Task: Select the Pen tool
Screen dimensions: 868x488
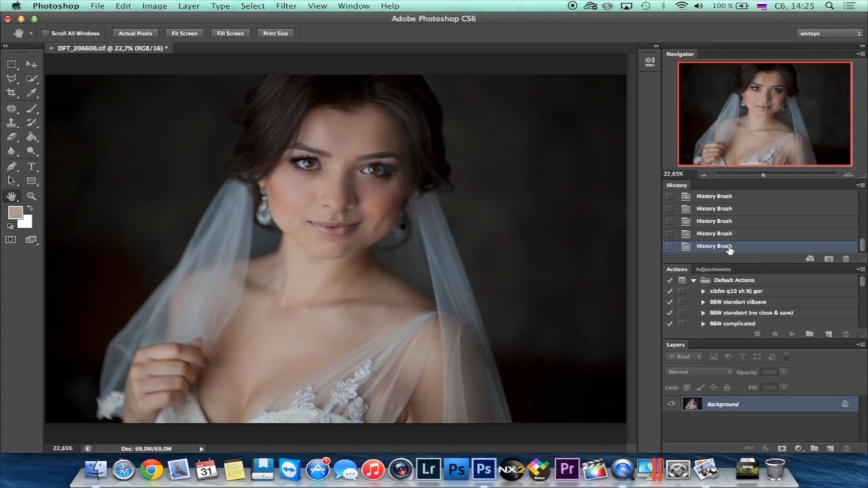Action: pyautogui.click(x=12, y=167)
